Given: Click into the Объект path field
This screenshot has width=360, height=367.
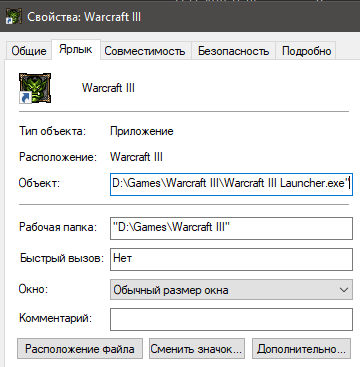Looking at the screenshot, I should pos(231,183).
